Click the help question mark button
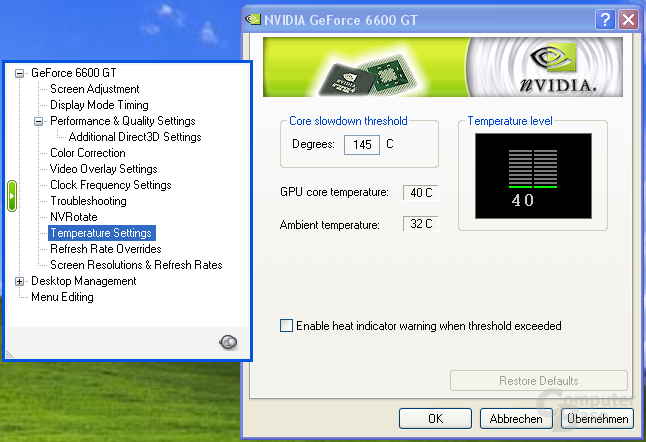This screenshot has width=646, height=442. point(605,20)
